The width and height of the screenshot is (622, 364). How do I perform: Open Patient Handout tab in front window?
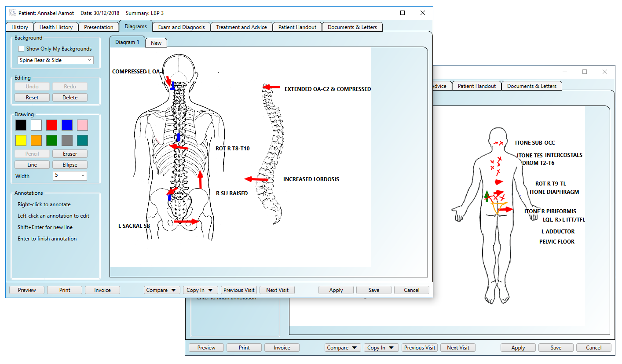tap(297, 27)
